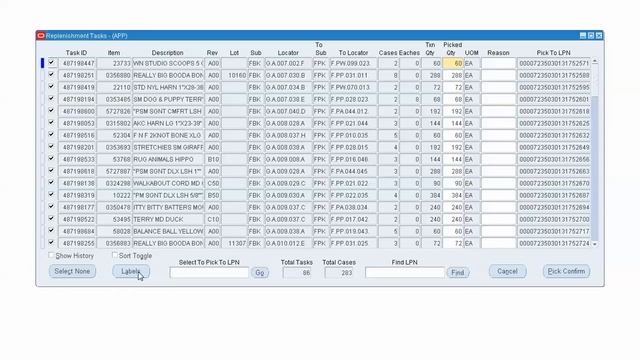Click the Reason field for task 487198419
The height and width of the screenshot is (360, 640).
(498, 87)
